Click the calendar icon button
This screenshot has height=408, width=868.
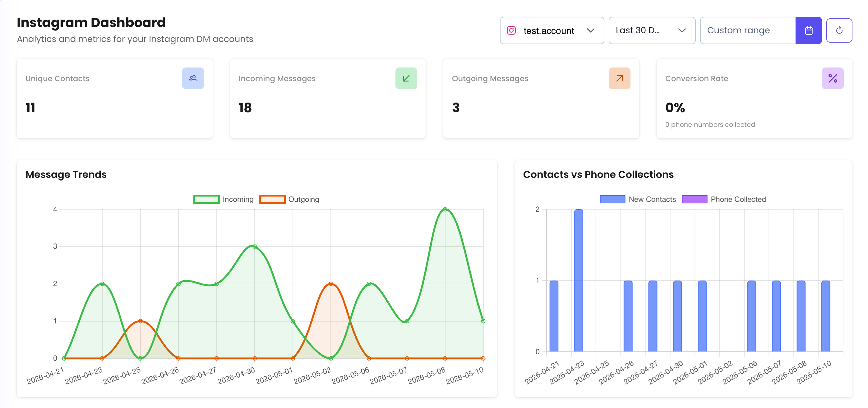808,30
